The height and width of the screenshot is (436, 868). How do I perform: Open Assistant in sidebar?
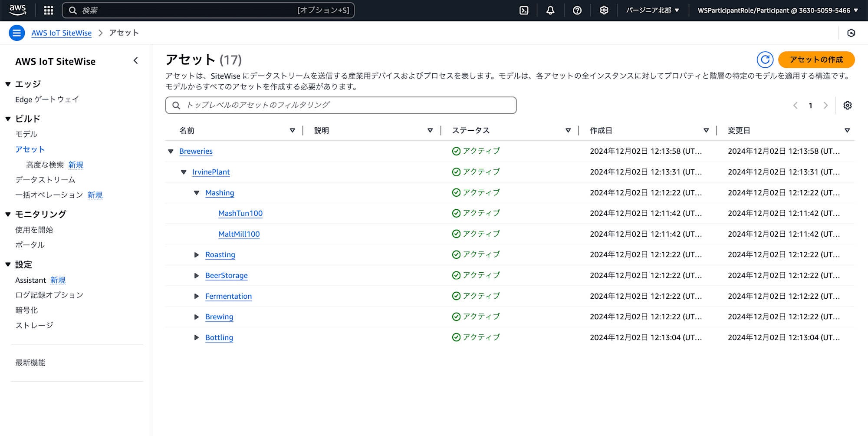click(30, 280)
